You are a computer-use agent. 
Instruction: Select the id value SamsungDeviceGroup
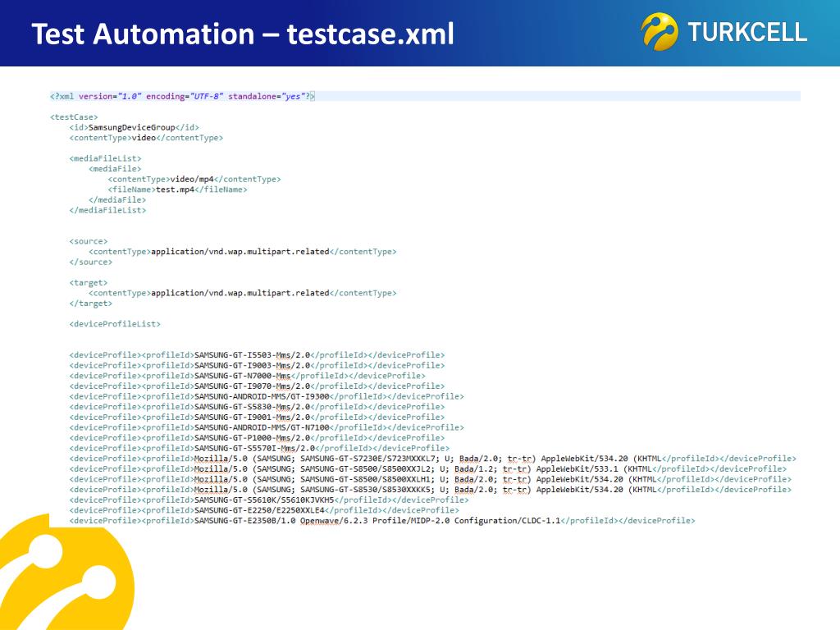coord(131,127)
